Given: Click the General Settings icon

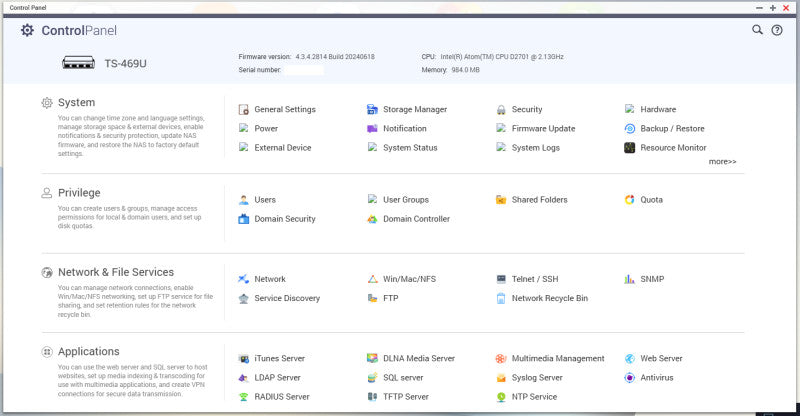Looking at the screenshot, I should (243, 109).
